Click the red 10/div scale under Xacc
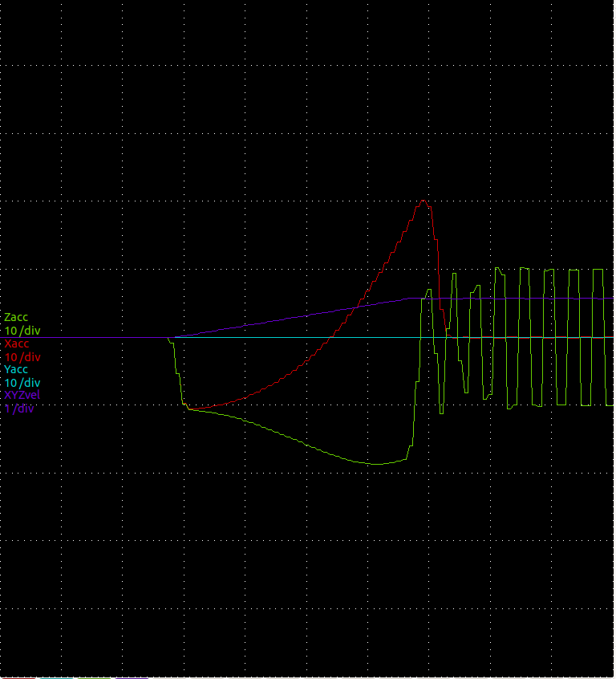This screenshot has height=679, width=616. (22, 356)
